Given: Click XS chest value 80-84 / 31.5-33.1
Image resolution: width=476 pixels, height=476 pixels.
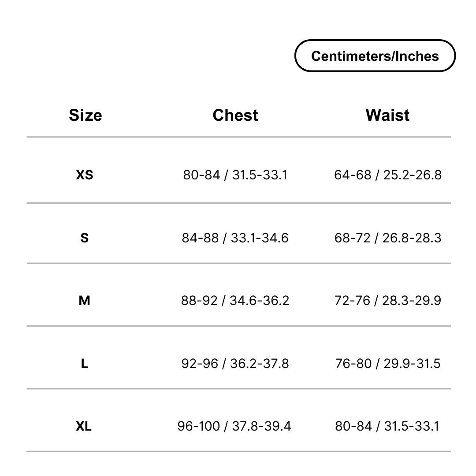Looking at the screenshot, I should click(x=235, y=175).
